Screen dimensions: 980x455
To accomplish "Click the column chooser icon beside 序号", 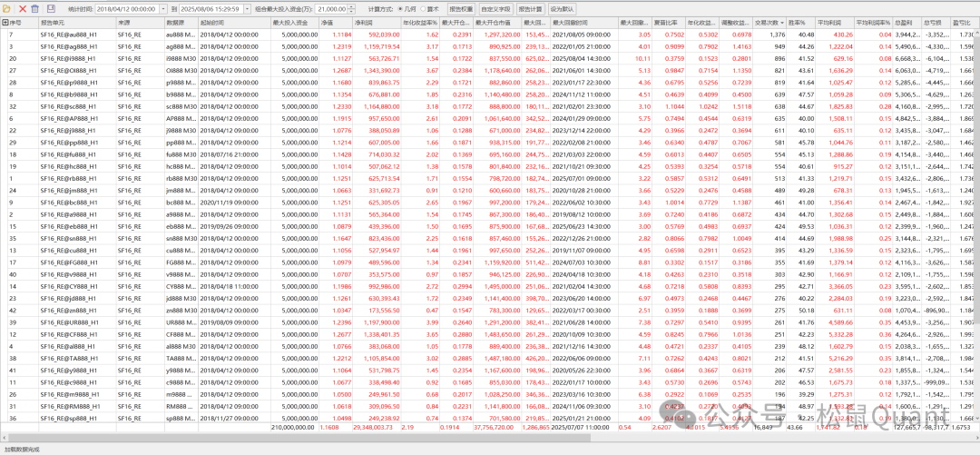I will [5, 21].
